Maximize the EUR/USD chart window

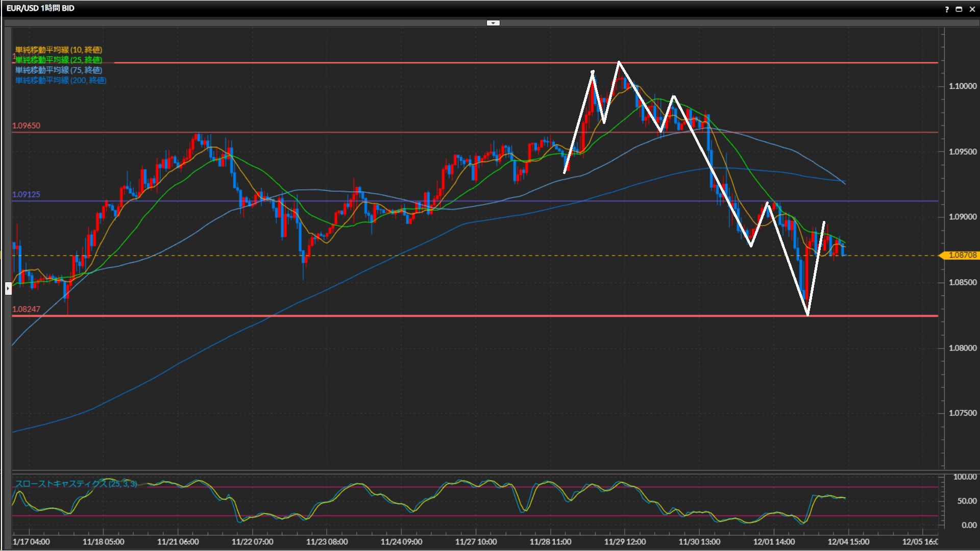coord(959,9)
